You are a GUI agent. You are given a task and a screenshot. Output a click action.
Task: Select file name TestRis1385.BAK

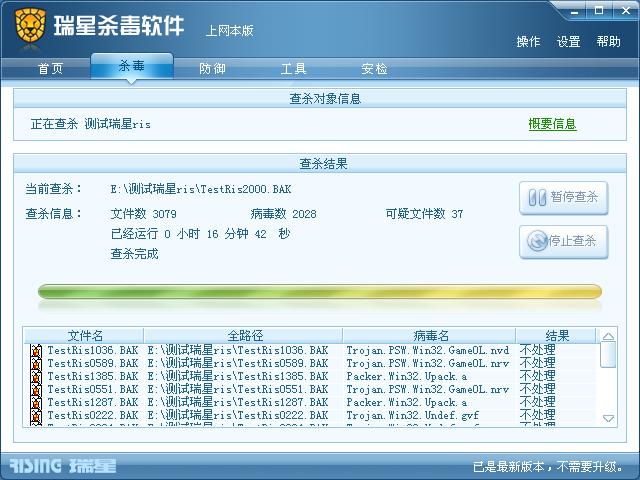click(x=93, y=377)
